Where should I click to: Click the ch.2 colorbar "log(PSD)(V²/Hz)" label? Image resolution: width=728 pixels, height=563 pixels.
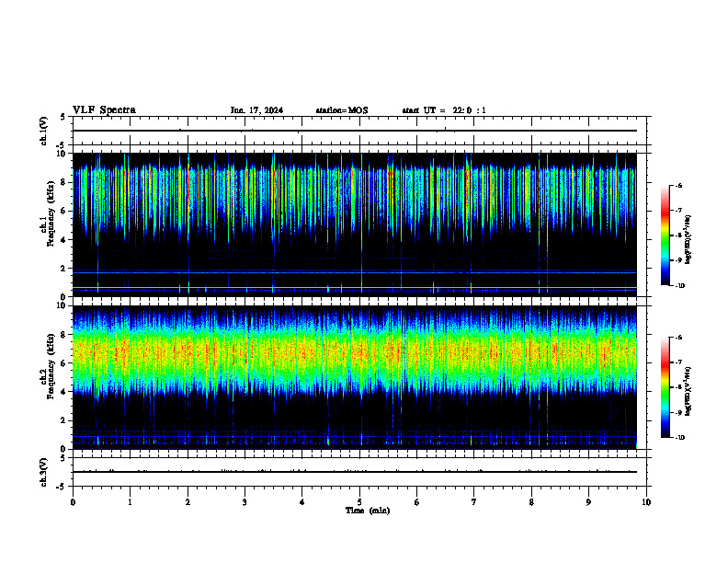[x=688, y=391]
